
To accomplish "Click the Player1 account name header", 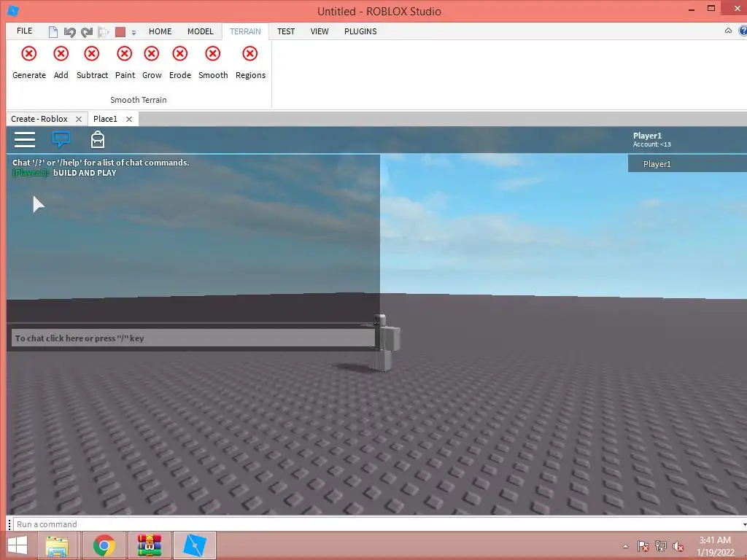I will [647, 136].
